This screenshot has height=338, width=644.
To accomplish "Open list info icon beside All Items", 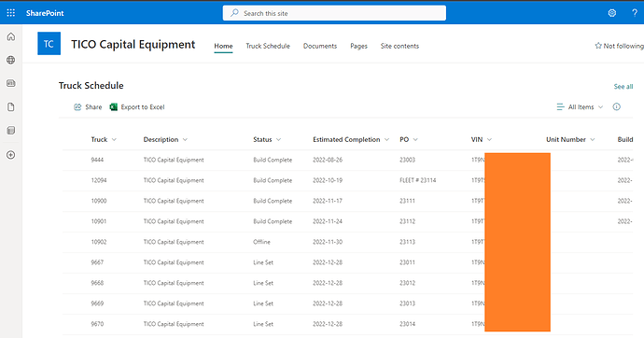I will pyautogui.click(x=617, y=106).
